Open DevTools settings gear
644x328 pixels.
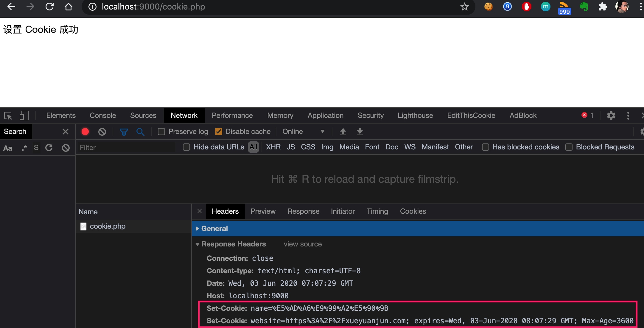[x=611, y=115]
